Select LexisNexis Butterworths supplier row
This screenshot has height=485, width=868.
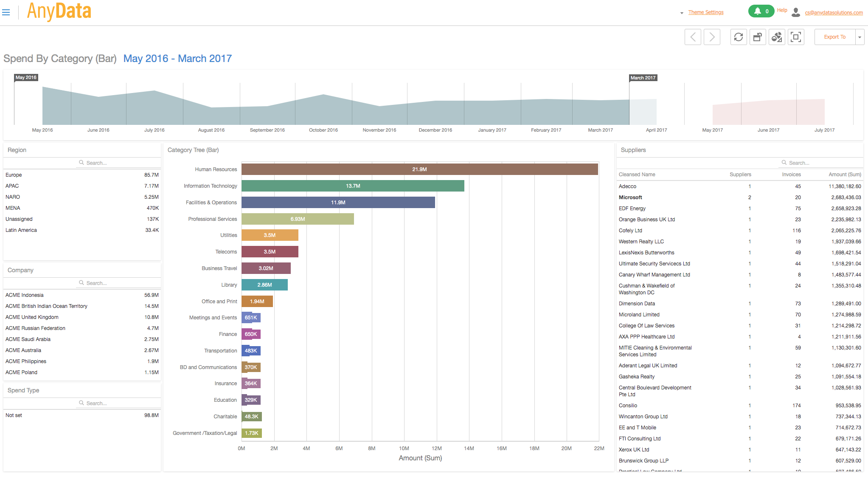pyautogui.click(x=740, y=253)
